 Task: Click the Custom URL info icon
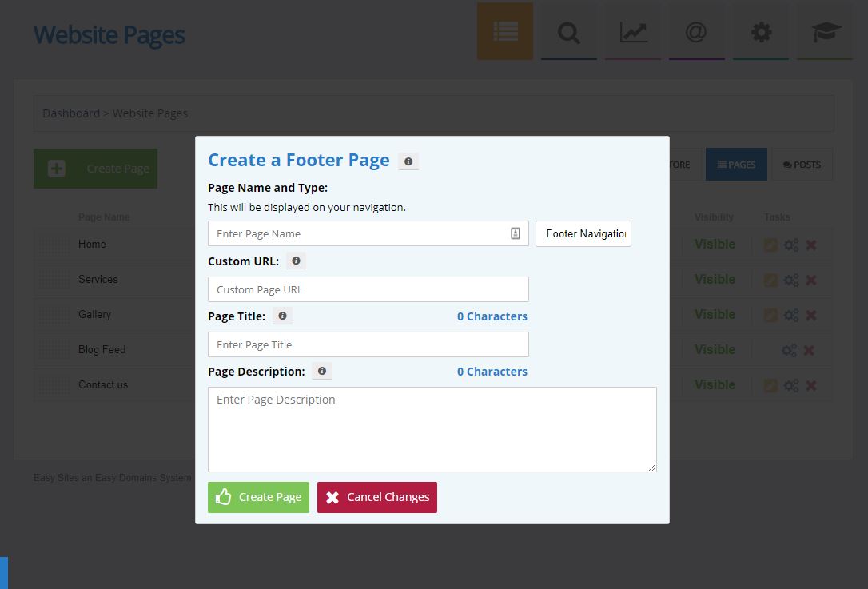(296, 261)
